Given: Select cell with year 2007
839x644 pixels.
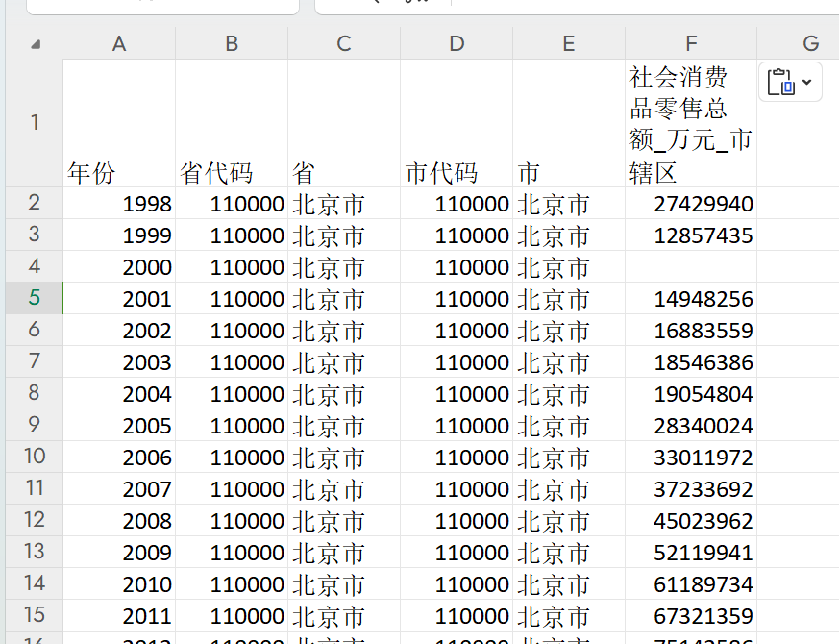Looking at the screenshot, I should point(119,488).
